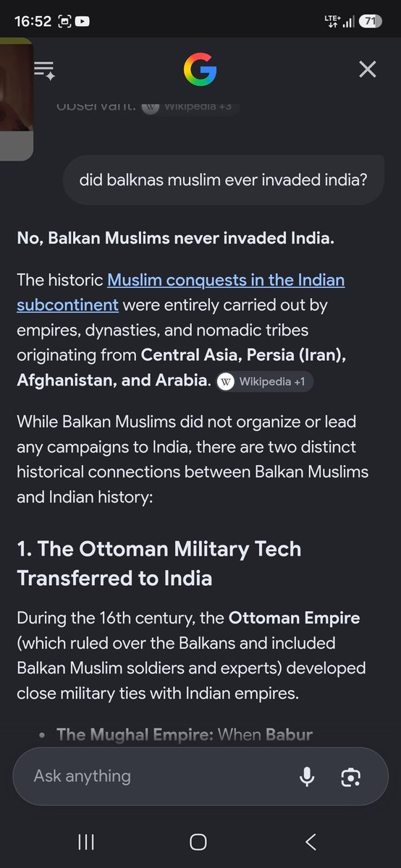Close the AI mode panel
This screenshot has width=401, height=868.
368,69
